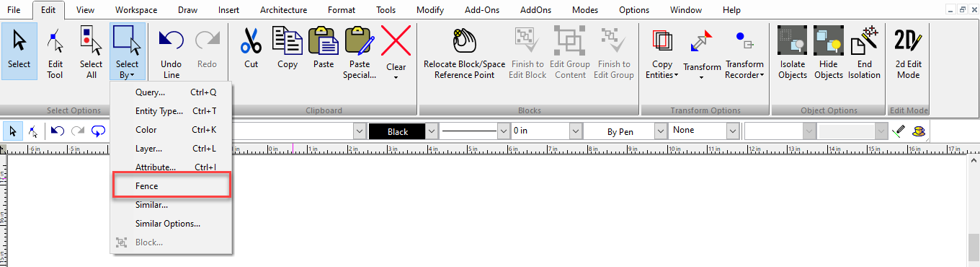Switch to the Architecture ribbon tab
This screenshot has width=980, height=267.
coord(283,10)
